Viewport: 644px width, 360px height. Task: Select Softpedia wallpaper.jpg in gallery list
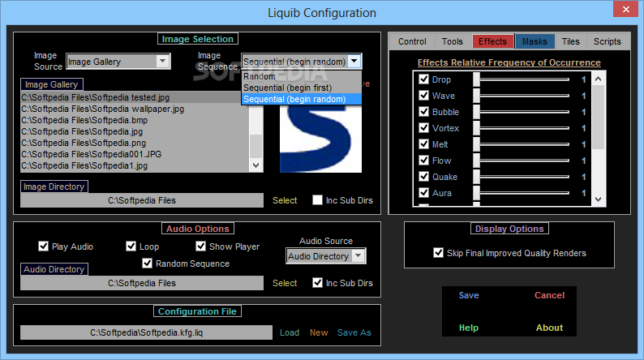coord(135,109)
